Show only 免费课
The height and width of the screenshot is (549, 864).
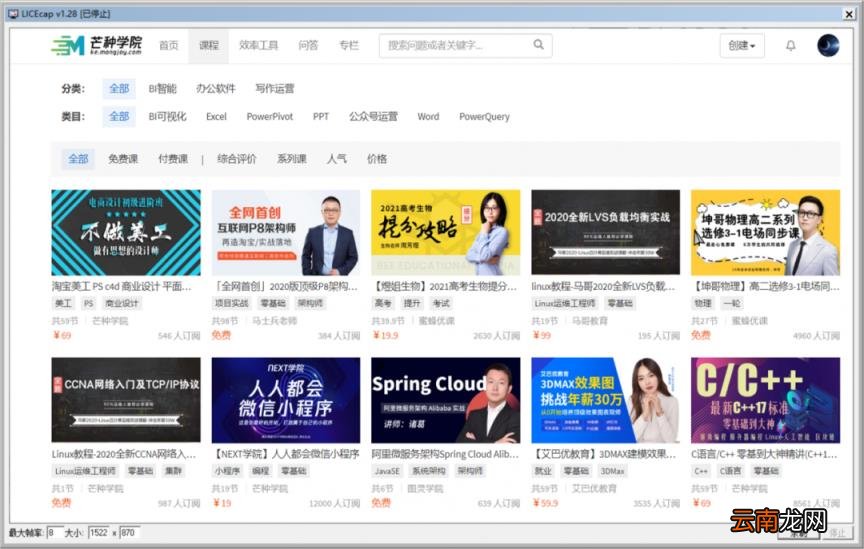click(123, 159)
